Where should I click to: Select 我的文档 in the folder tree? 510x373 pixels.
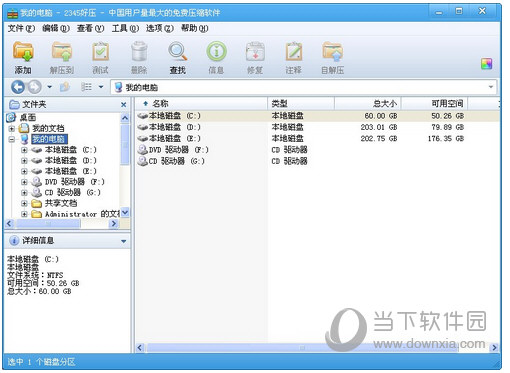tap(48, 128)
